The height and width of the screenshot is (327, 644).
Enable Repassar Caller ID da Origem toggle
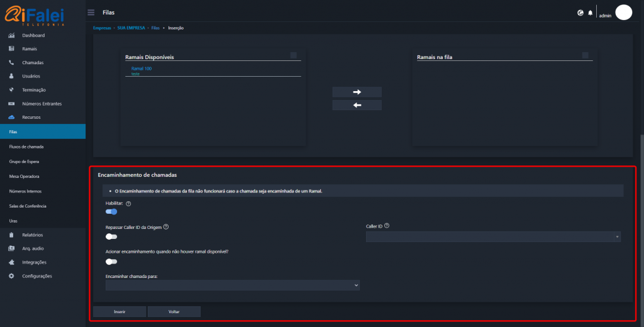pos(111,236)
